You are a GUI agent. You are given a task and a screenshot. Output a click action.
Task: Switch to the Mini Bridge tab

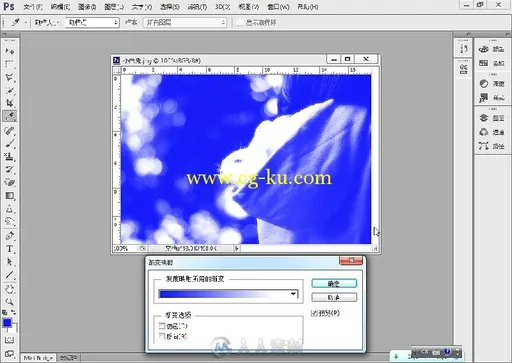tap(39, 358)
